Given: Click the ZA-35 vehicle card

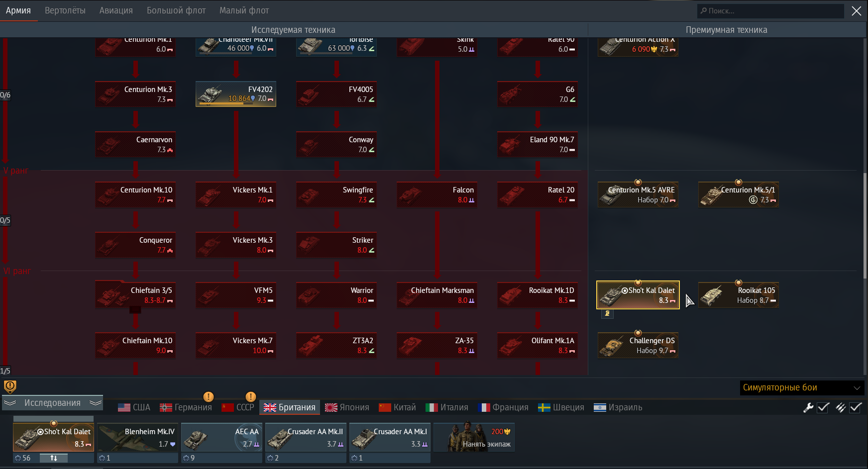Looking at the screenshot, I should (437, 345).
